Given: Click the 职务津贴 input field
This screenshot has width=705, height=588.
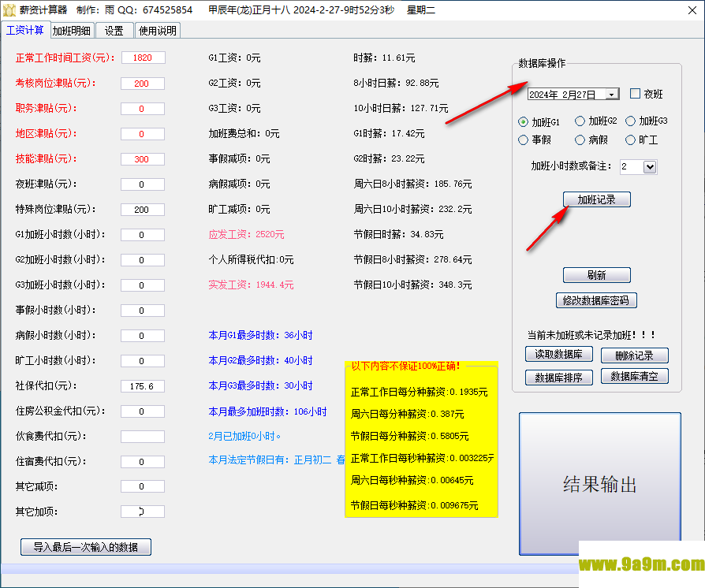Looking at the screenshot, I should [x=143, y=109].
